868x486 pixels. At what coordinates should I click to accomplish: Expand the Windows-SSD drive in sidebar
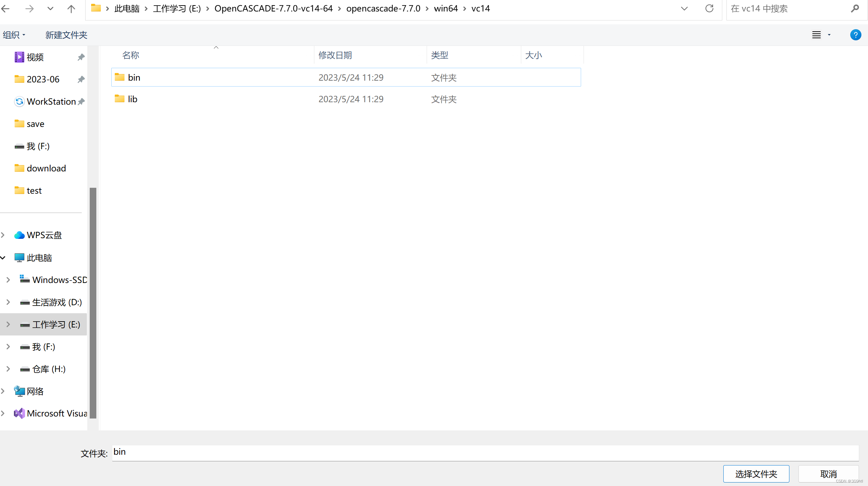[x=8, y=280]
